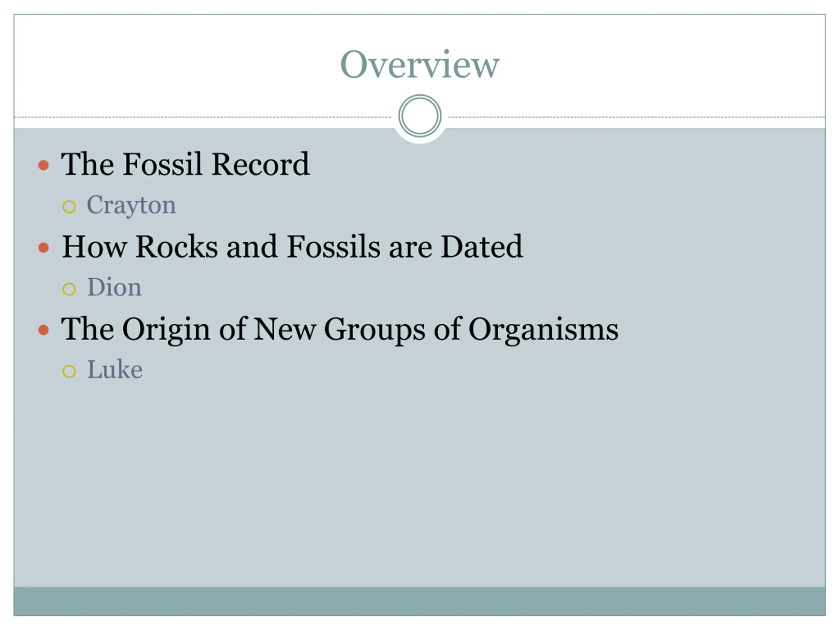Image resolution: width=840 pixels, height=630 pixels.
Task: Click the yellow ring bullet beside Luke
Action: click(x=69, y=371)
